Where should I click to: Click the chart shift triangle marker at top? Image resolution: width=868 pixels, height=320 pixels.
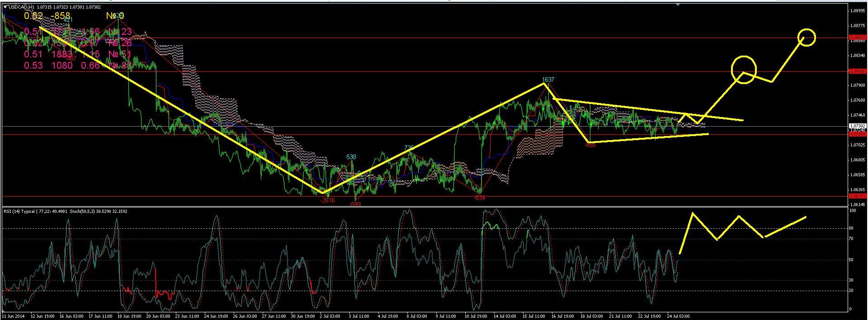(x=678, y=4)
